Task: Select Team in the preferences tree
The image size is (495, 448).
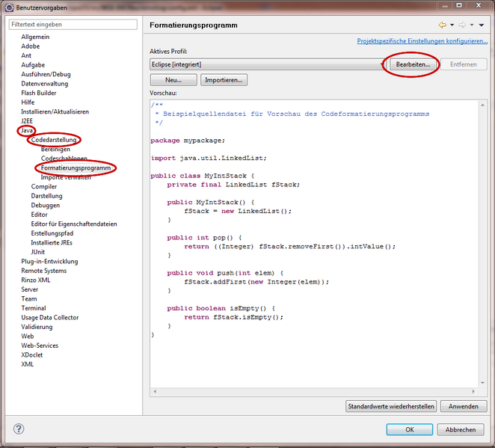Action: (x=29, y=299)
